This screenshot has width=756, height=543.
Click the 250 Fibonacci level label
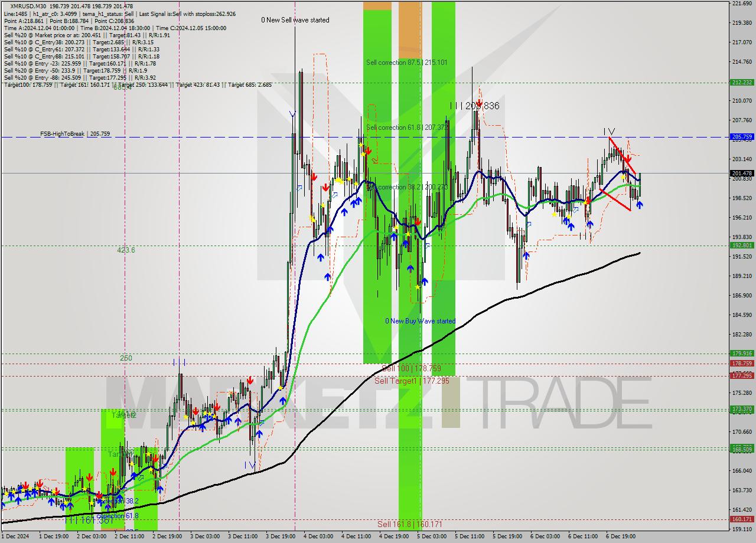[126, 358]
